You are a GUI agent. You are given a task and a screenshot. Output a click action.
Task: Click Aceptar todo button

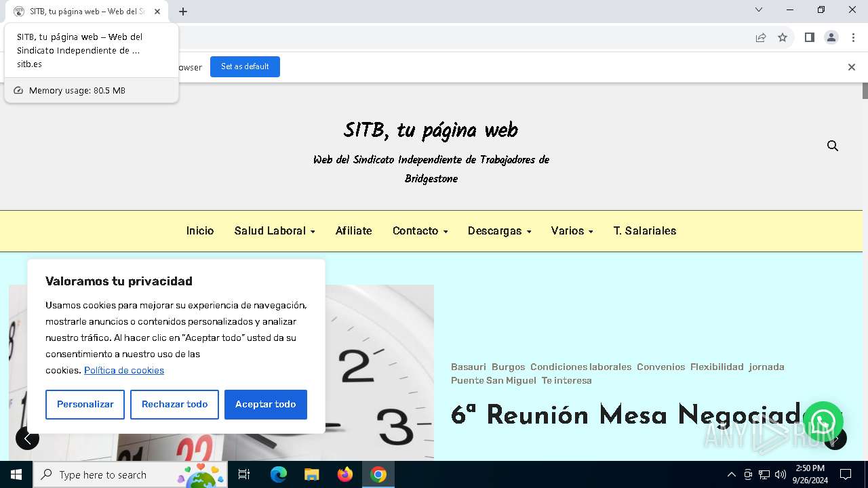(x=266, y=404)
